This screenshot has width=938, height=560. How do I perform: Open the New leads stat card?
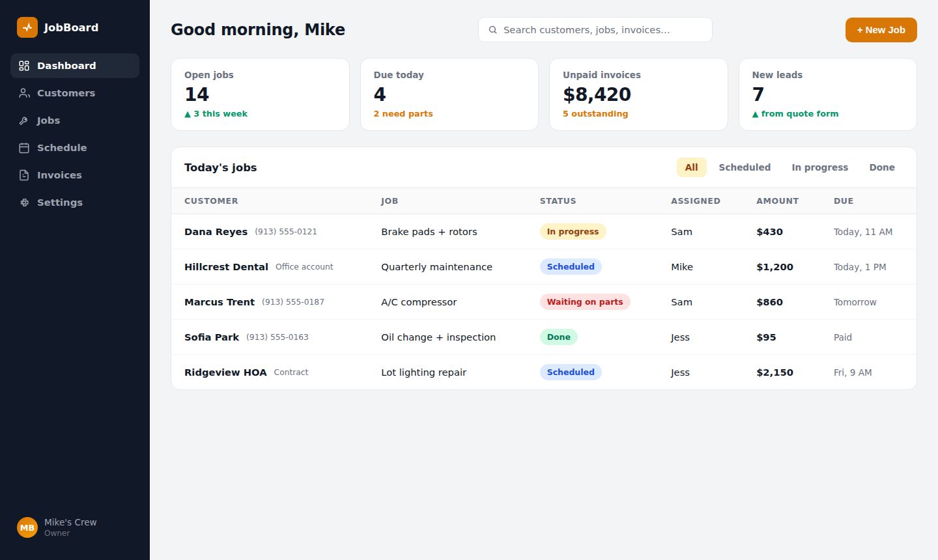828,94
